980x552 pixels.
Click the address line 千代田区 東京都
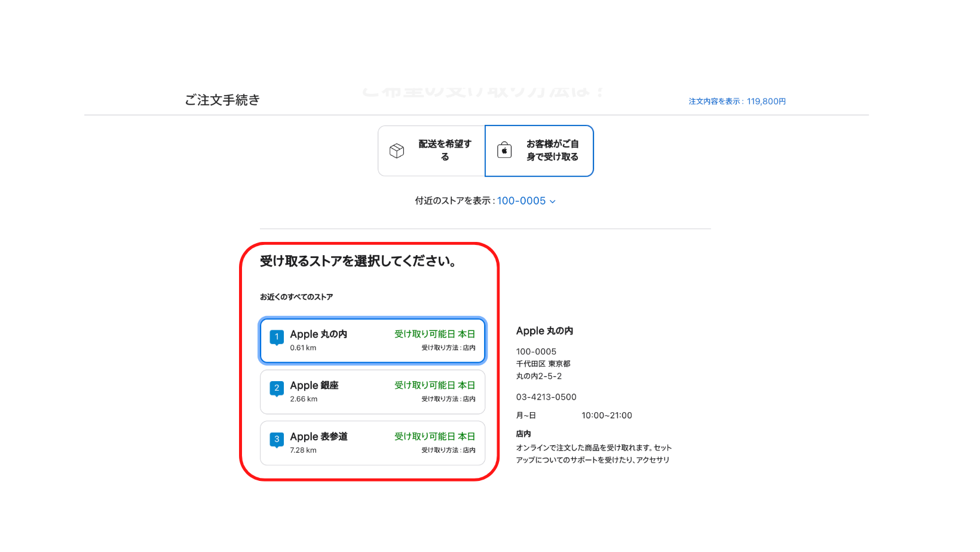[543, 364]
